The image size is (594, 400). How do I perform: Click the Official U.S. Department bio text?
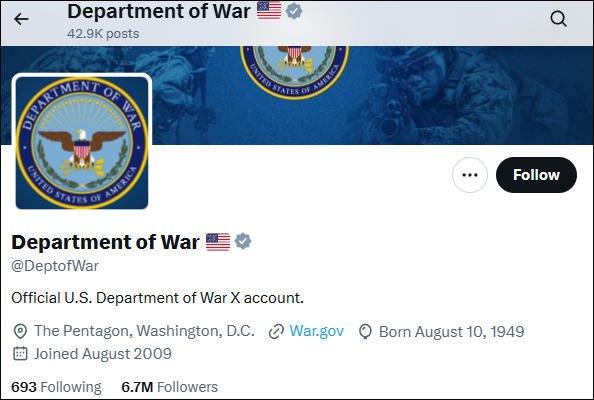158,298
